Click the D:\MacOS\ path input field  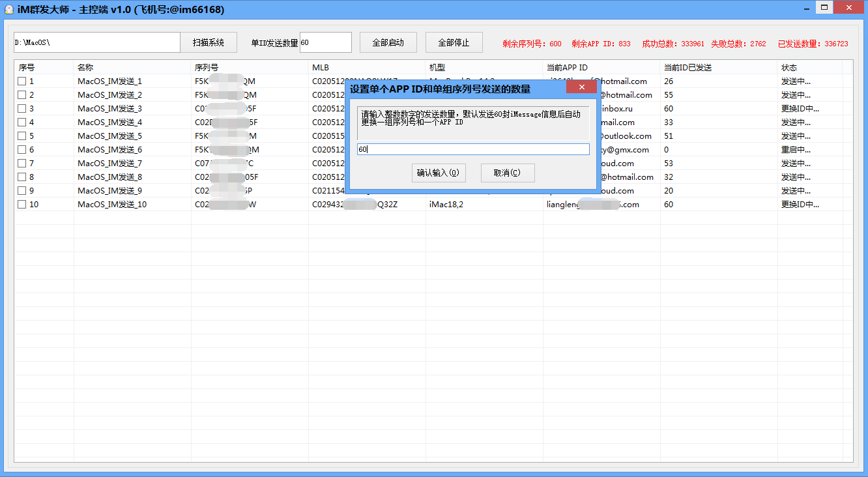pyautogui.click(x=97, y=42)
